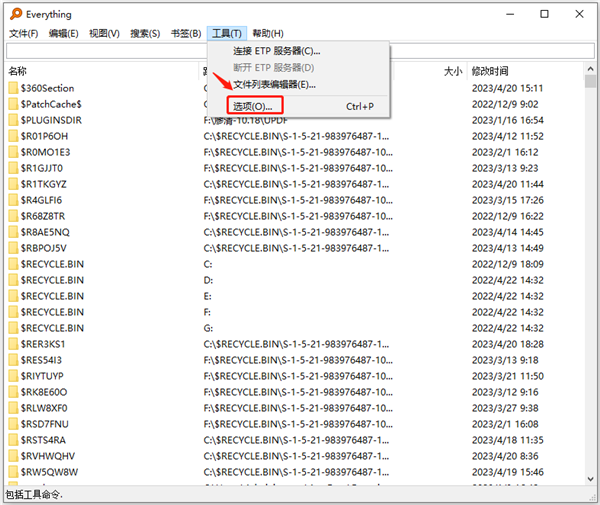Click folder icon of $R01P6OH
This screenshot has height=505, width=600.
(x=13, y=136)
